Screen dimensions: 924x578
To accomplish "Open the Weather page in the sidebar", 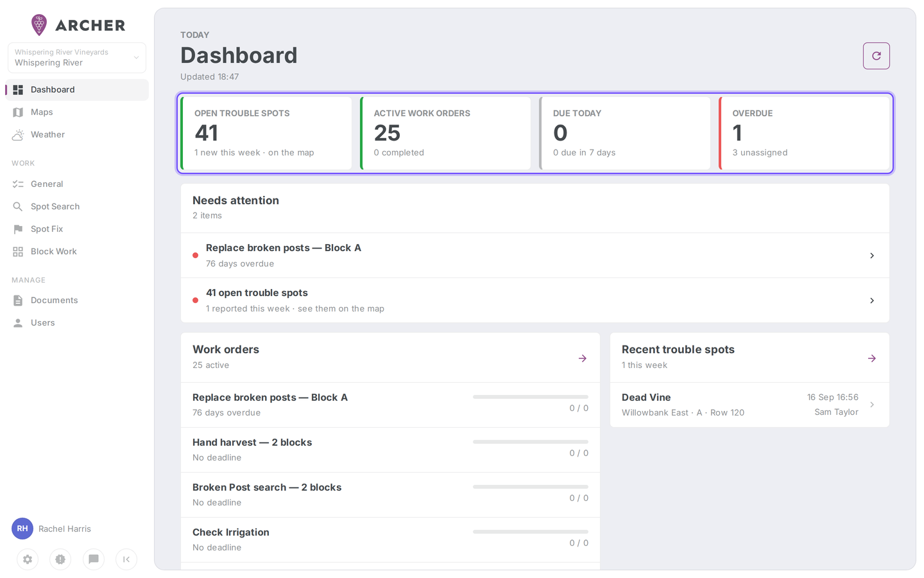I will coord(77,135).
